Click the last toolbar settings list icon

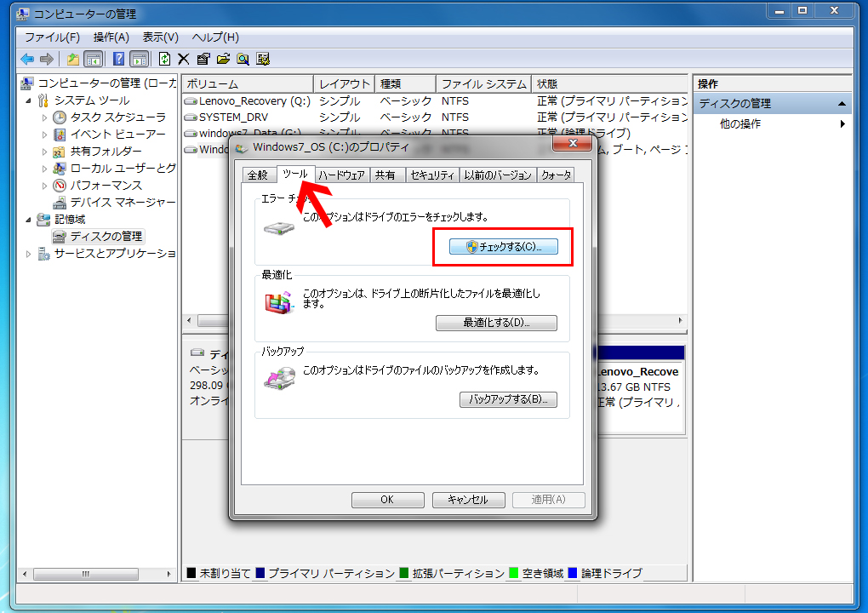(x=263, y=59)
